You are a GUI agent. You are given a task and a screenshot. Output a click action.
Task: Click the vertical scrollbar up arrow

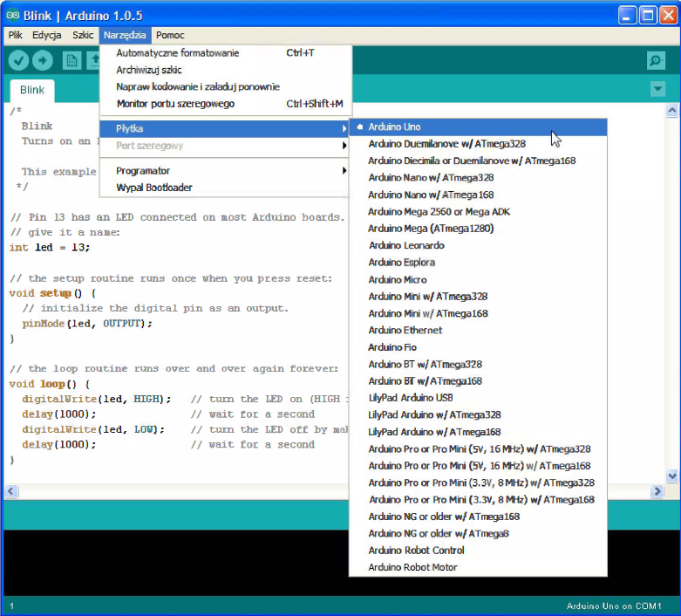pos(672,111)
